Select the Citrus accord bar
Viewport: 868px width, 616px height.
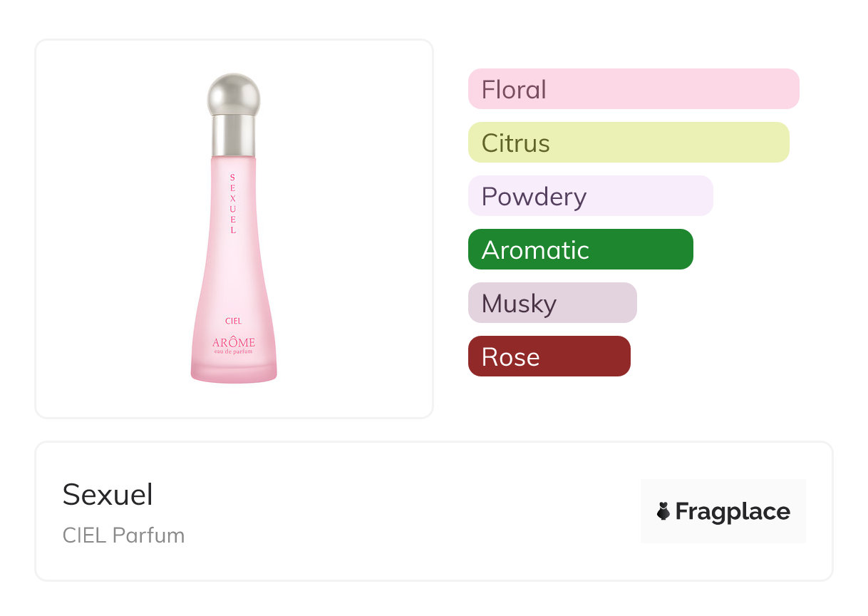point(628,143)
